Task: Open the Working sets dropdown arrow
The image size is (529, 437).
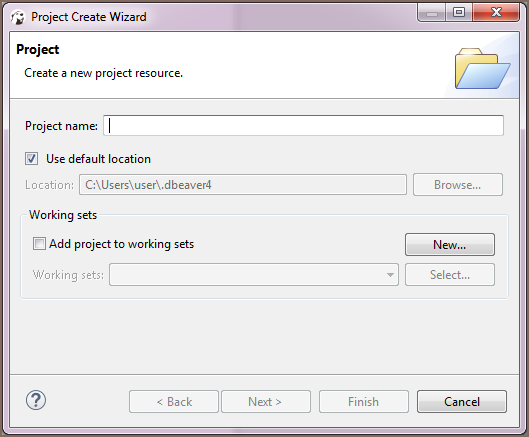Action: tap(390, 275)
